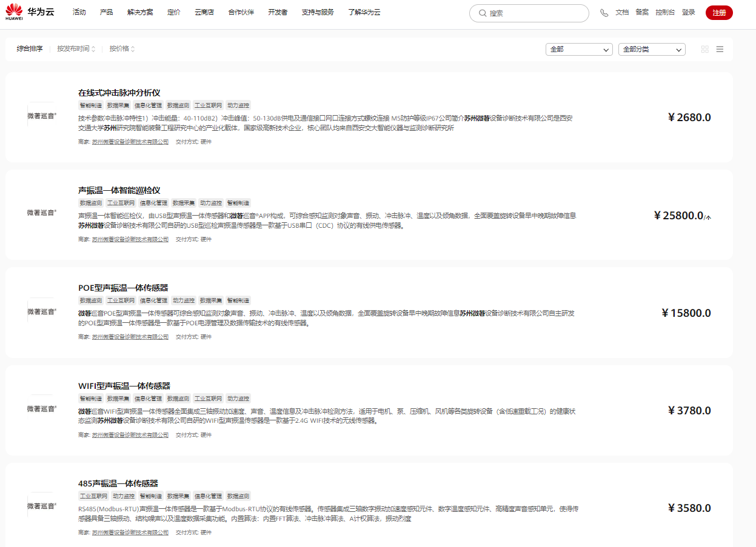Click 数据采集 tag on WIFI型声振温一体传感器
The height and width of the screenshot is (547, 756).
coord(118,399)
